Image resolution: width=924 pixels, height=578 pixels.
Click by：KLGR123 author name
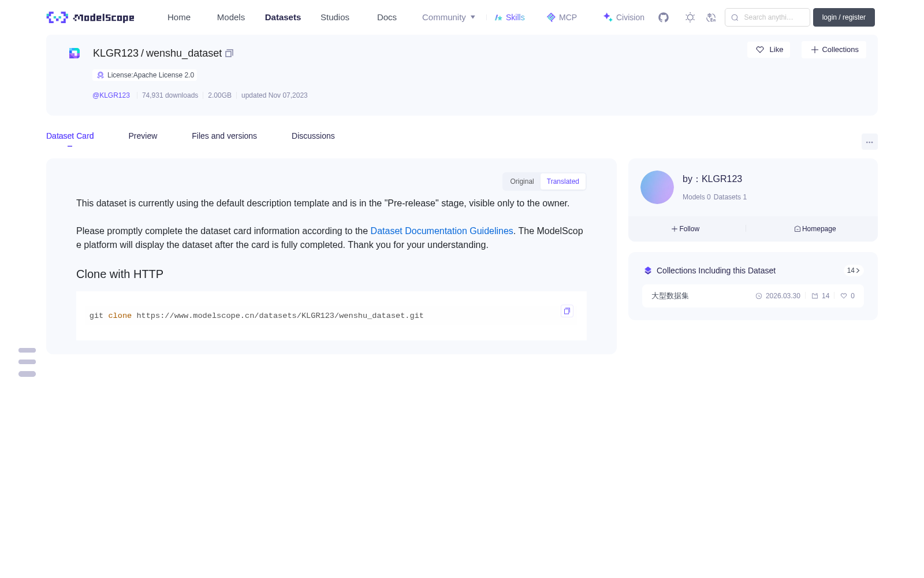712,179
